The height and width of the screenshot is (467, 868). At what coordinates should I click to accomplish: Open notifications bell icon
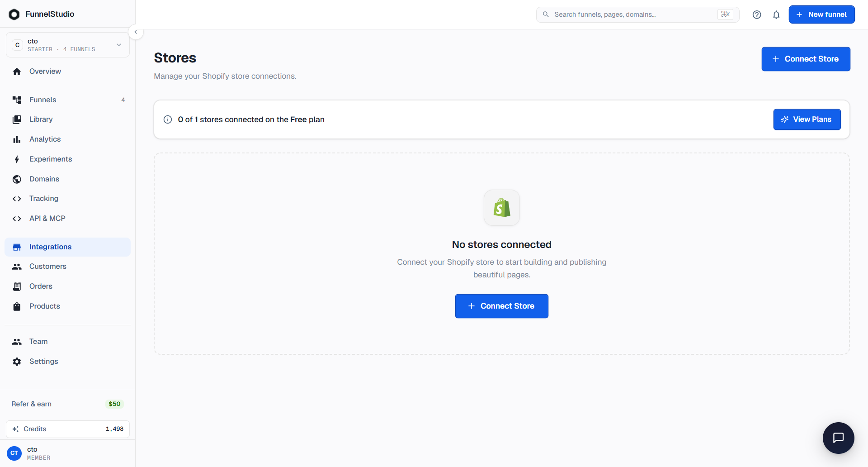point(776,14)
